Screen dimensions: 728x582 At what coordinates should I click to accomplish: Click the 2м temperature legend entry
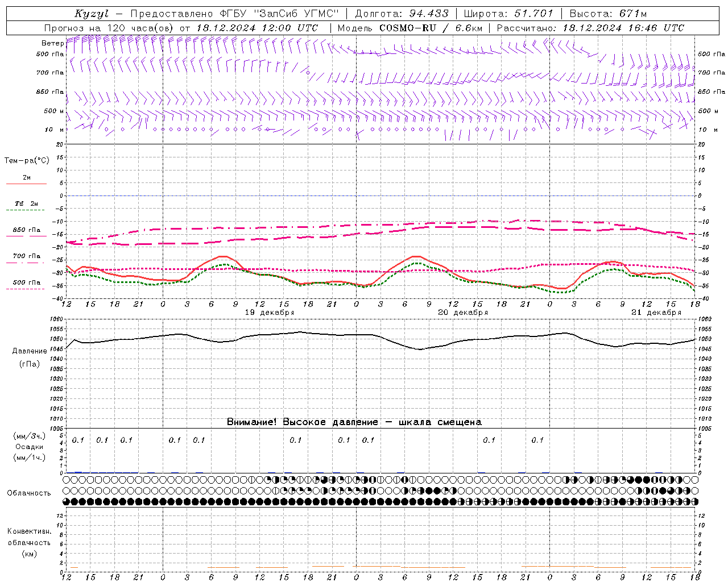(x=27, y=177)
